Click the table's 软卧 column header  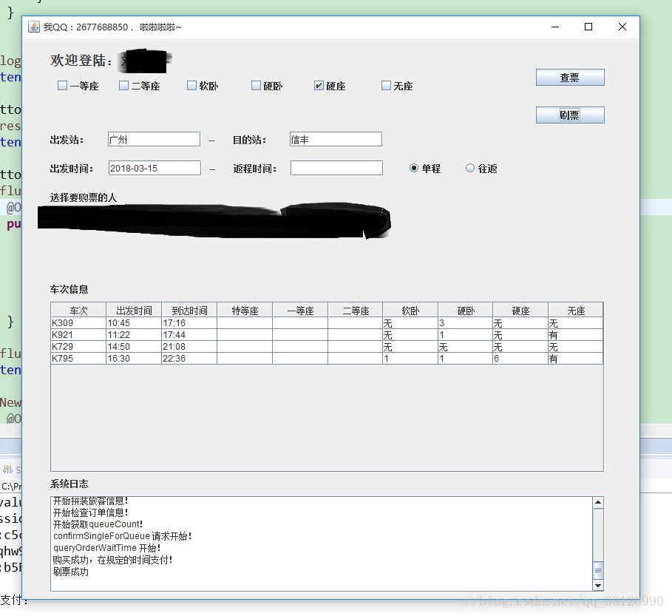410,311
